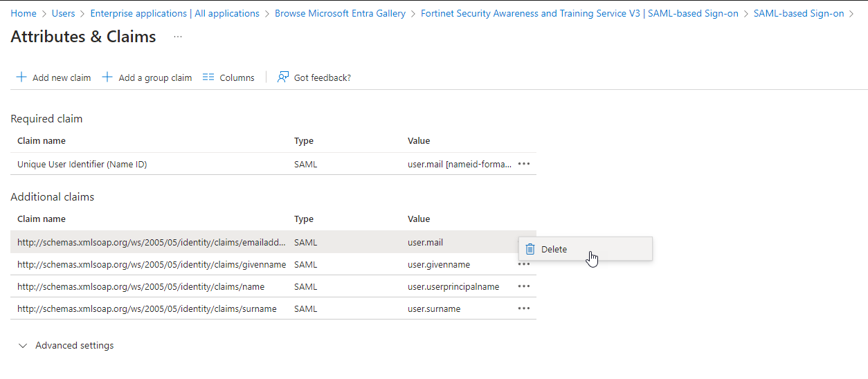The image size is (868, 379).
Task: Expand Advanced settings section
Action: (x=66, y=345)
